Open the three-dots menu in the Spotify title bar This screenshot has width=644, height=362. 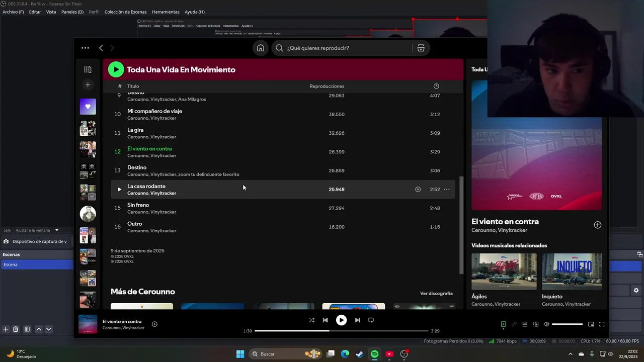[85, 48]
